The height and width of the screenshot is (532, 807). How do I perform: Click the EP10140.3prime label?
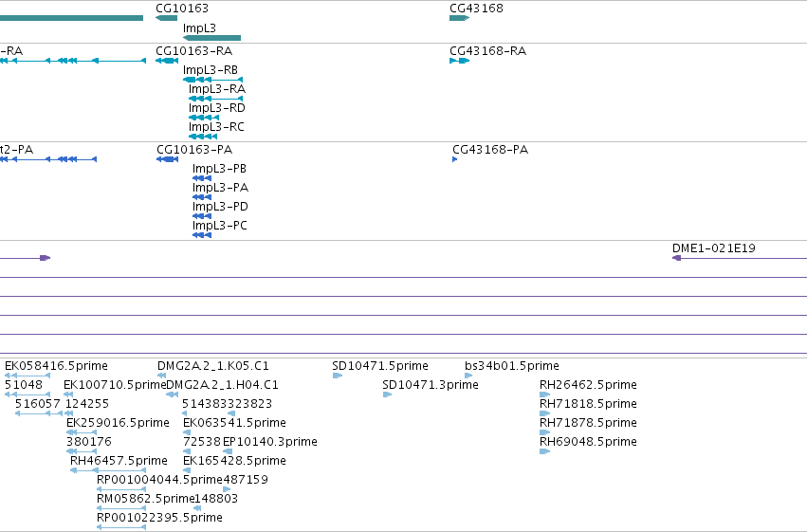click(270, 442)
